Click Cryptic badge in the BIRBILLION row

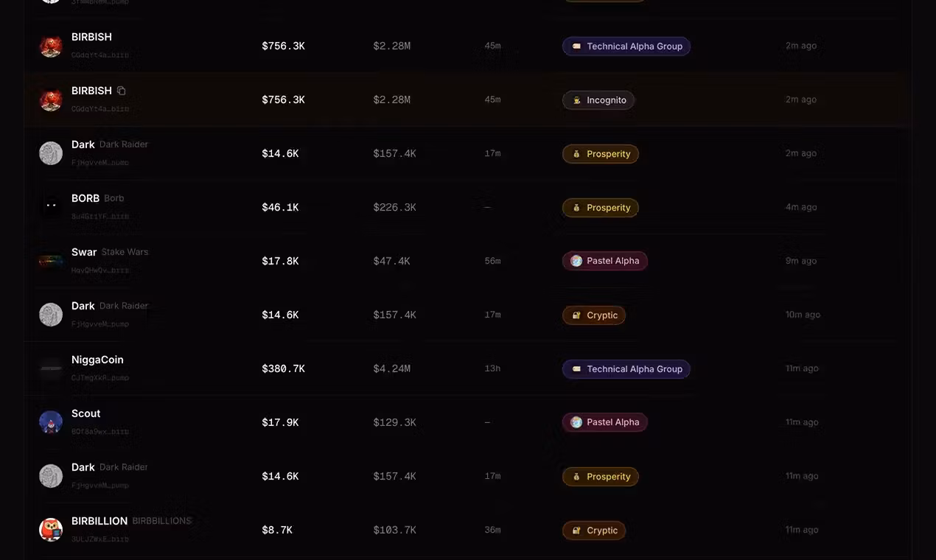[x=594, y=531]
